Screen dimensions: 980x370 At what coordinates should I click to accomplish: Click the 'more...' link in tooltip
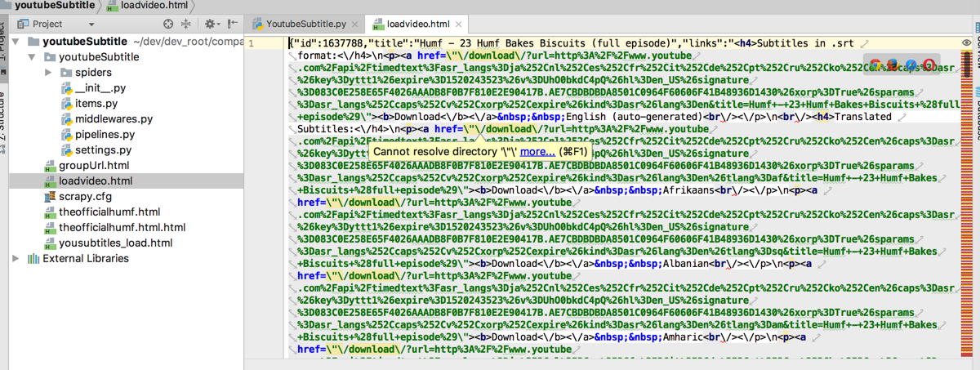click(537, 152)
